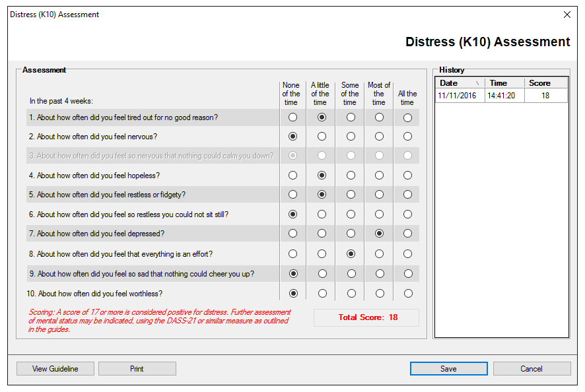Choose 'Most of the time' for feeling worthless
Viewport: 585px width, 392px height.
point(380,293)
